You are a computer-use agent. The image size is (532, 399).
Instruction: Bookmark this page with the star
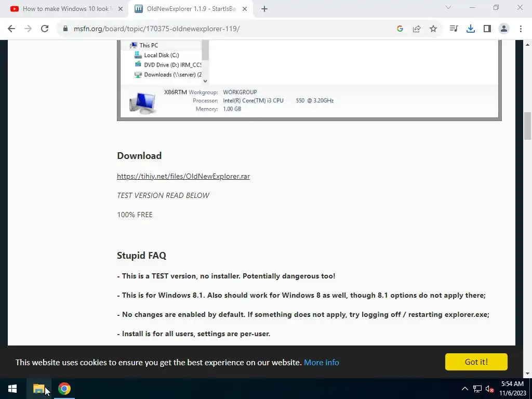click(433, 29)
